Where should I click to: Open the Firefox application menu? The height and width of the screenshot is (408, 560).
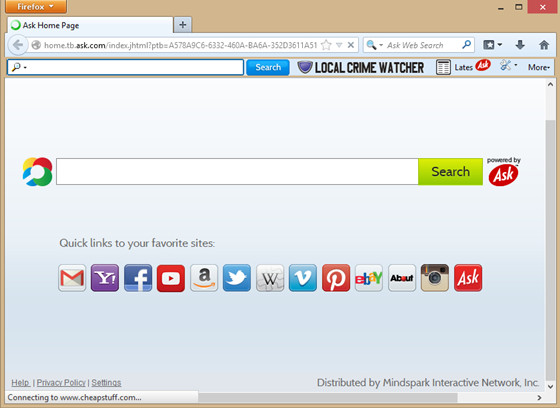point(36,6)
